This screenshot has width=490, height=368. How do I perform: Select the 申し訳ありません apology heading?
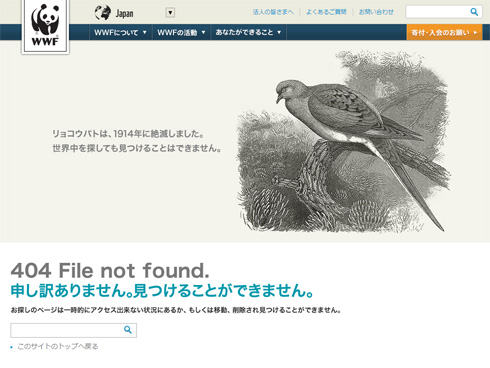click(162, 290)
